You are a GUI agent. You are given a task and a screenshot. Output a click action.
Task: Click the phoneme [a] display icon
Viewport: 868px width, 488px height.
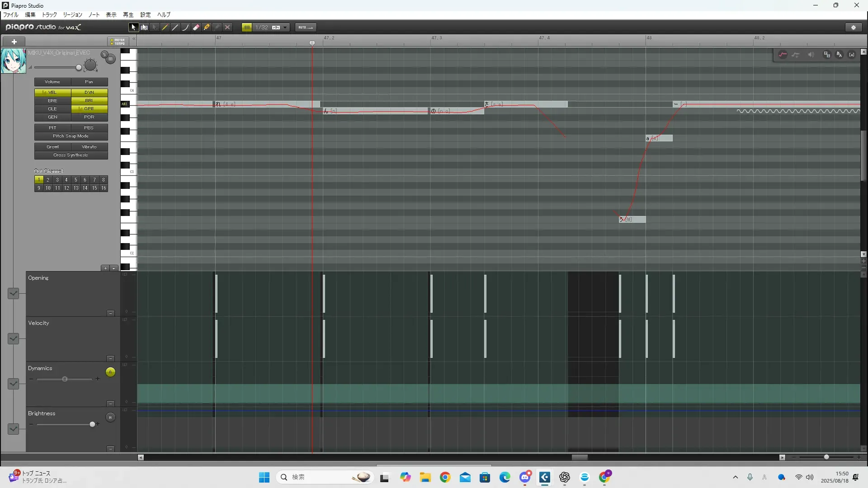852,55
